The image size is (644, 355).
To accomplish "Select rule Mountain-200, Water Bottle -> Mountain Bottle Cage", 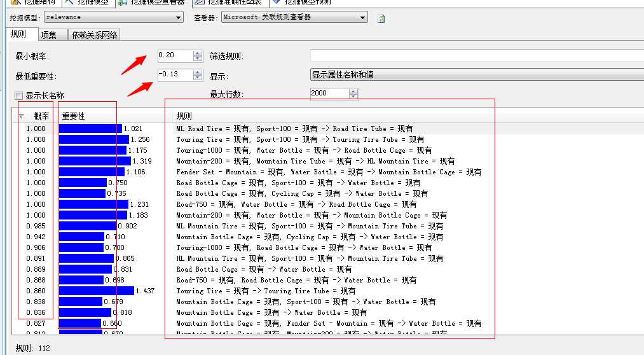I will [312, 215].
